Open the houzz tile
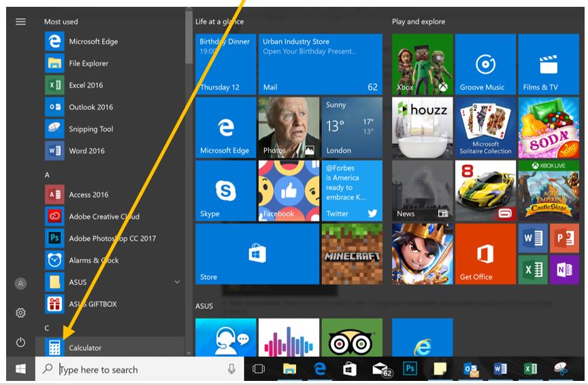Screen dimensions: 588x385 pos(422,127)
